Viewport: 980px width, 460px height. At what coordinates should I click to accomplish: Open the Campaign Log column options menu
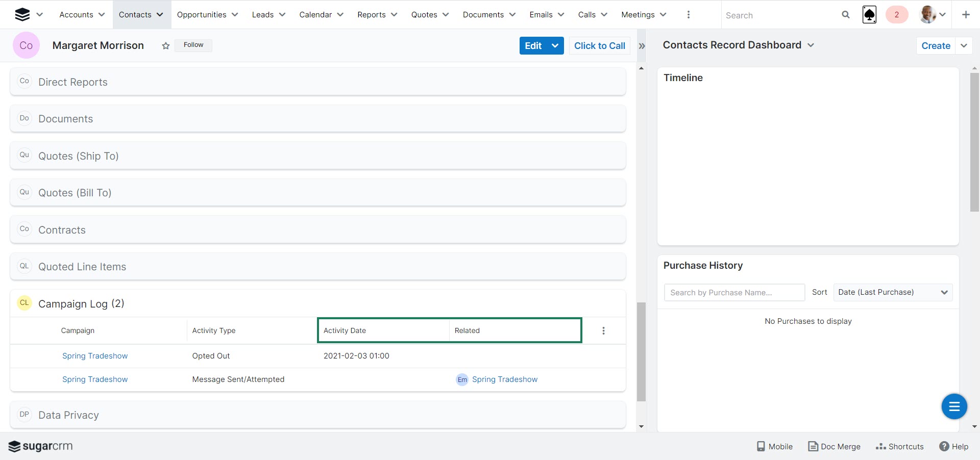pos(603,330)
